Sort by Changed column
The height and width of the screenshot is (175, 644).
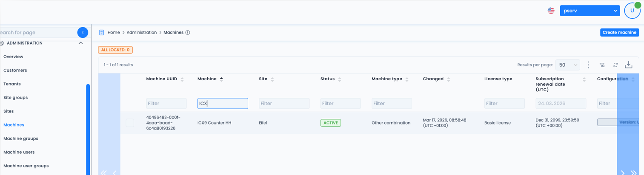tap(449, 79)
